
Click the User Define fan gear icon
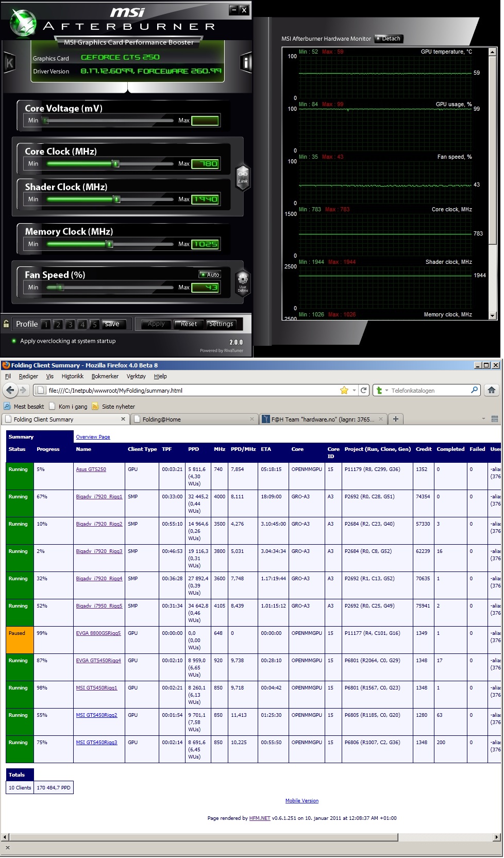pos(242,282)
